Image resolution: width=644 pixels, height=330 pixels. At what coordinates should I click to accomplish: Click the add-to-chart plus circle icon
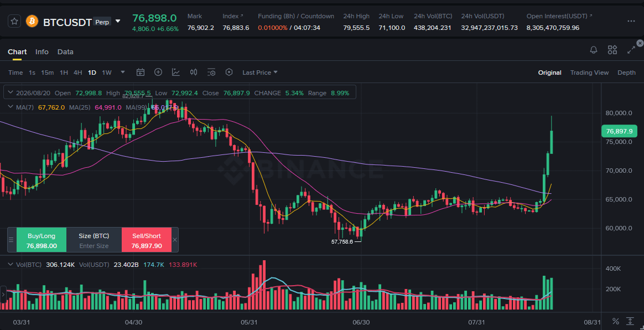pyautogui.click(x=158, y=73)
